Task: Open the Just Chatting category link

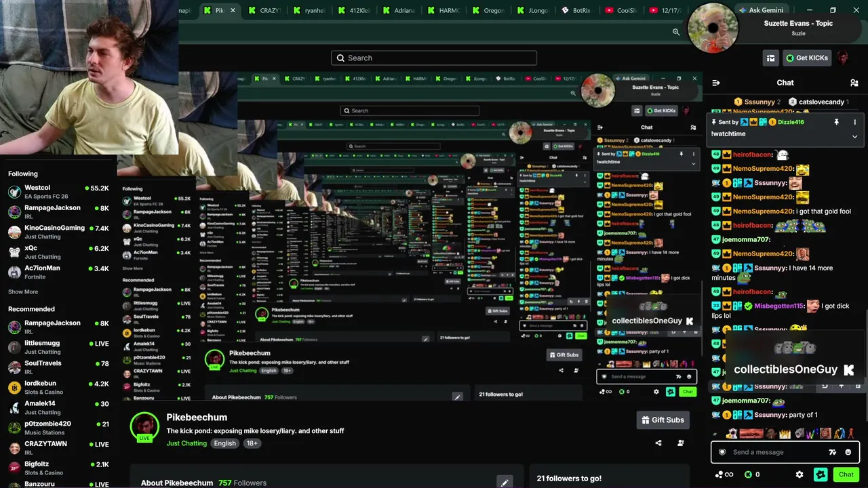Action: click(x=186, y=443)
